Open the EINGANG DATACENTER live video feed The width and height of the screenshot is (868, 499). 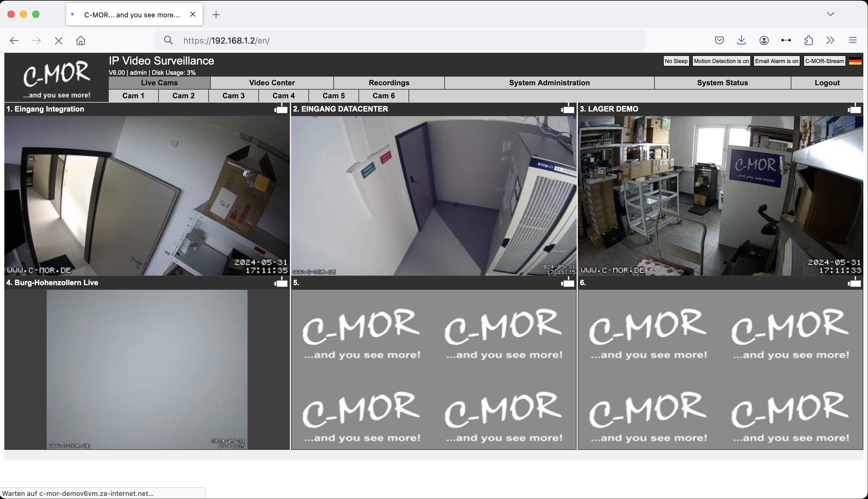coord(434,196)
